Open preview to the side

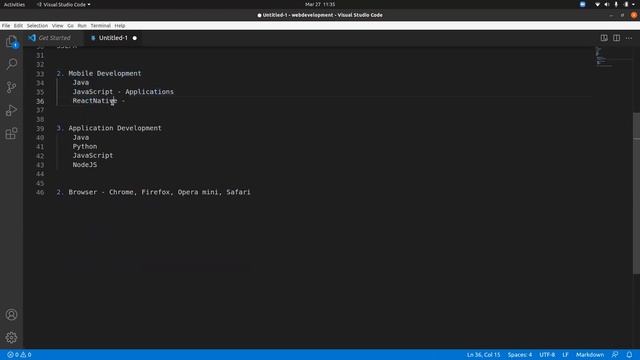[604, 38]
